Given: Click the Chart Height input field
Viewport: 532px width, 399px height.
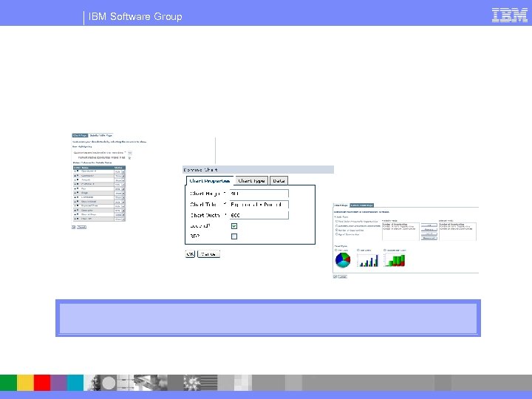Looking at the screenshot, I should [x=259, y=194].
